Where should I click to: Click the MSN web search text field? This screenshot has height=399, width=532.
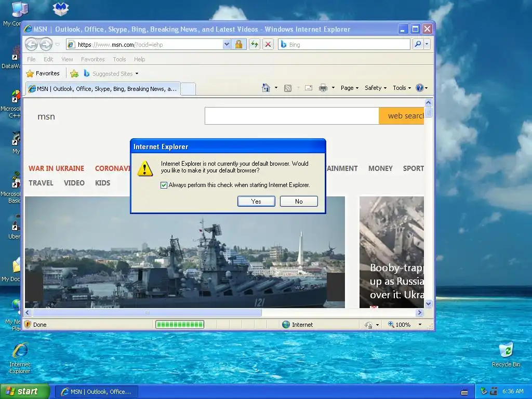point(292,116)
